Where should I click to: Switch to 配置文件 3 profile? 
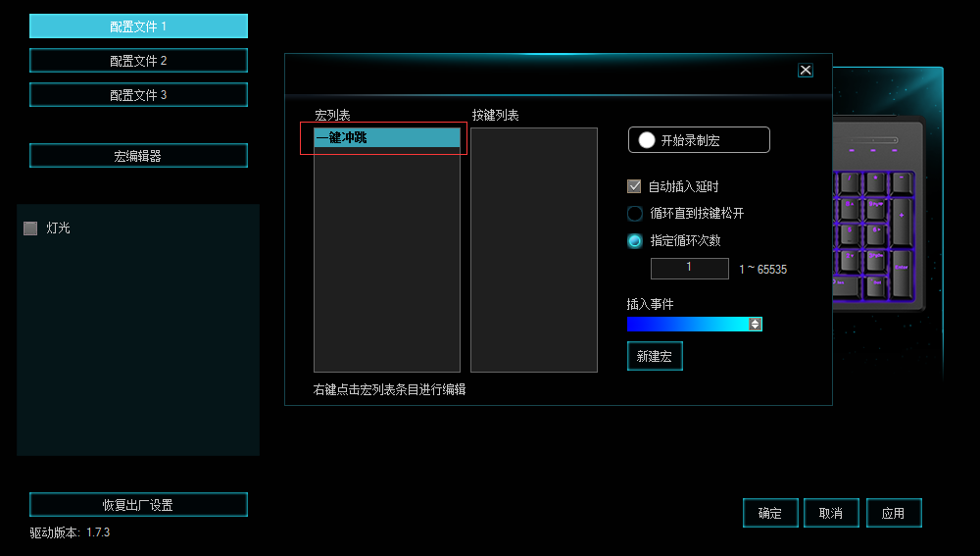138,95
